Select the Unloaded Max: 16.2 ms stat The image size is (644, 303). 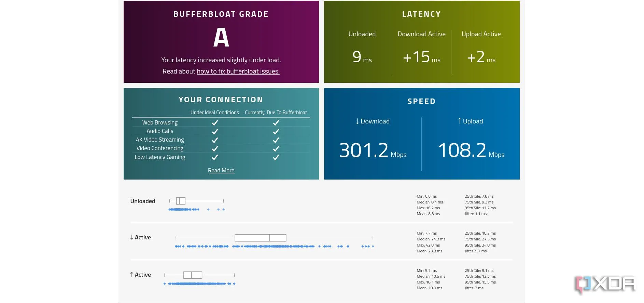click(428, 208)
